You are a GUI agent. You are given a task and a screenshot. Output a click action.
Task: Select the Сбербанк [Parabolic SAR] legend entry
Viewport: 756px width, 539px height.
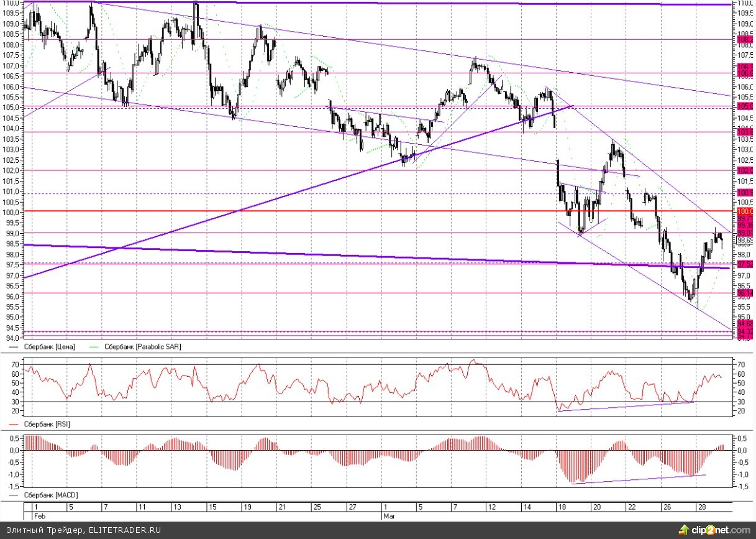(142, 347)
